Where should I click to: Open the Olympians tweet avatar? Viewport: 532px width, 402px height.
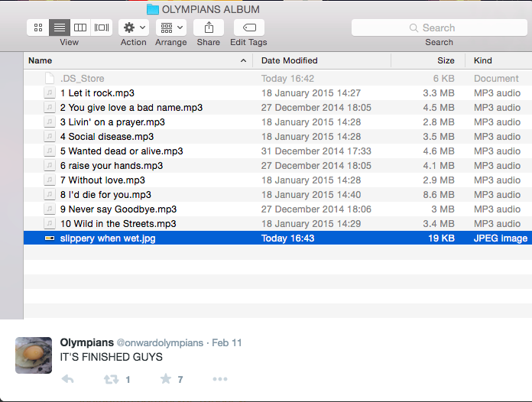point(34,355)
